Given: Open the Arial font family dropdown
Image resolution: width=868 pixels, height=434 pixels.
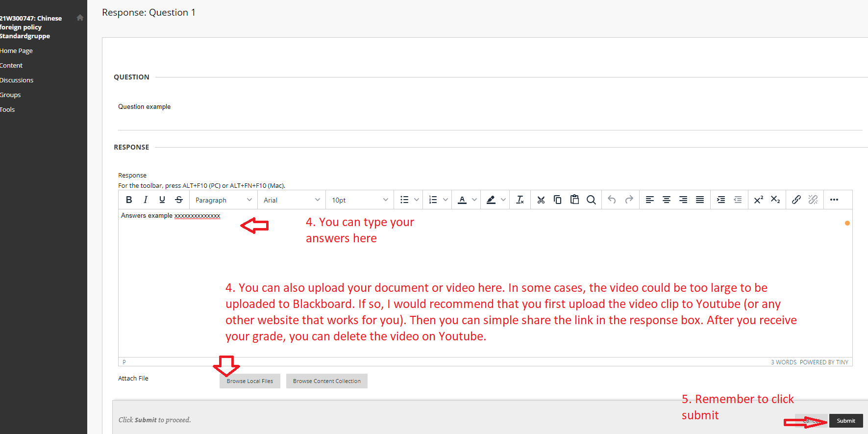Looking at the screenshot, I should tap(291, 200).
